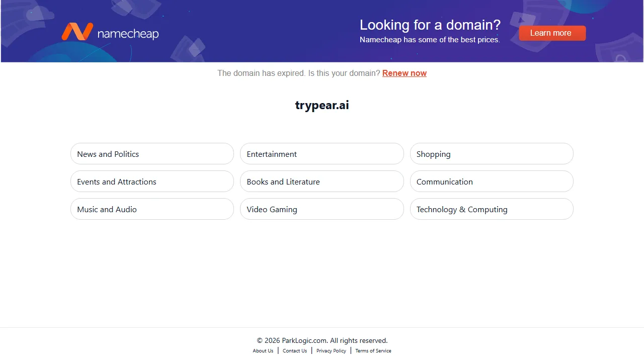The image size is (644, 362).
Task: Click the Contact Us footer link
Action: point(295,351)
